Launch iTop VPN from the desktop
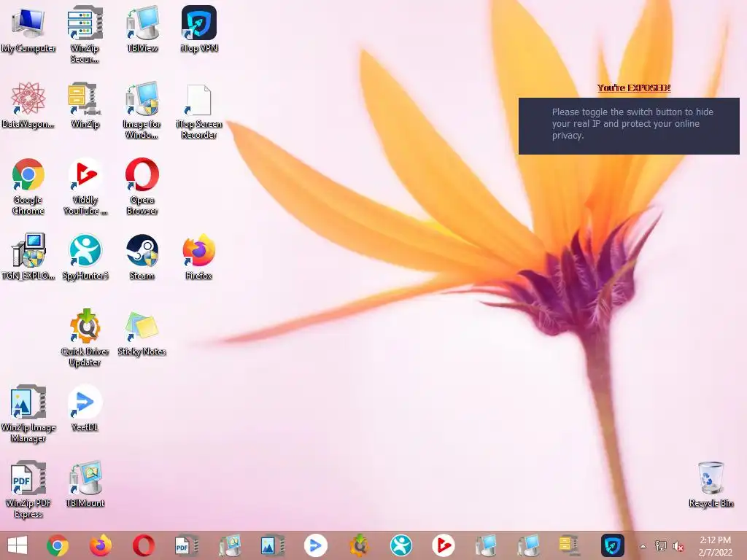The width and height of the screenshot is (747, 560). [x=198, y=29]
